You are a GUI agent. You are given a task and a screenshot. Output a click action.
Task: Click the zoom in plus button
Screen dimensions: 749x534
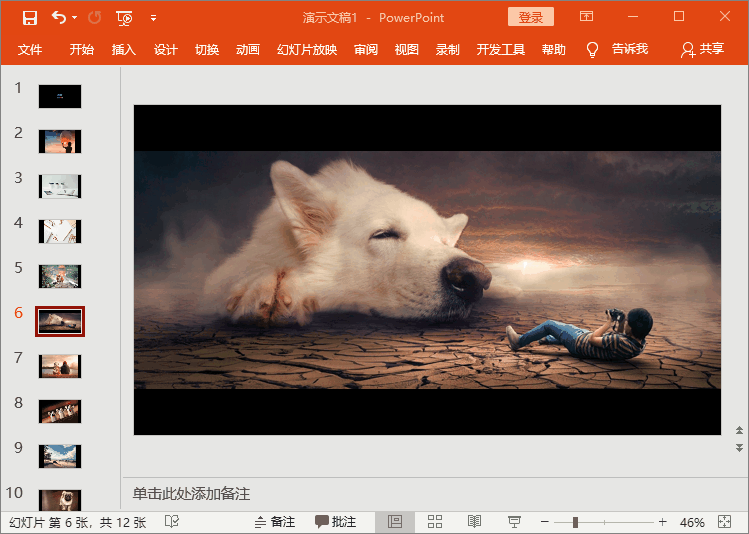click(663, 522)
